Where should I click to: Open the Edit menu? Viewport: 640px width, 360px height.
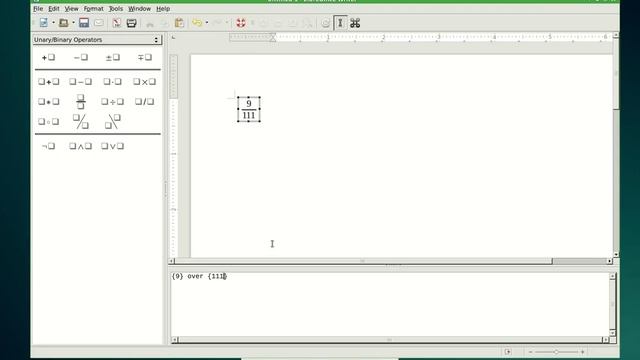point(53,9)
